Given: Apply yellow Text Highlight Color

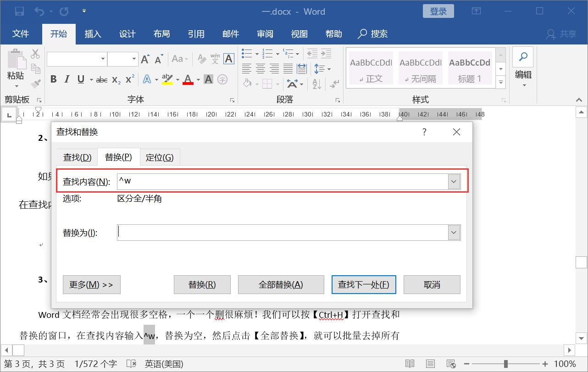Looking at the screenshot, I should (167, 79).
